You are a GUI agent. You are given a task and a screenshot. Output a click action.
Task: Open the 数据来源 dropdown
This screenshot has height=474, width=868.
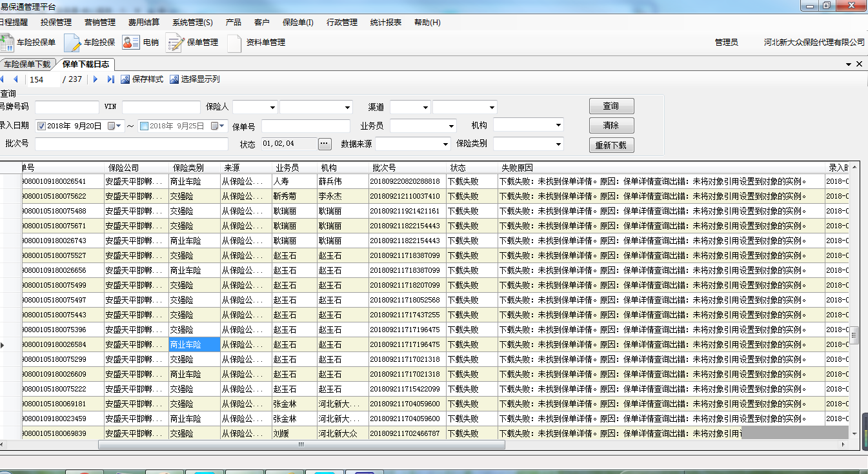445,144
